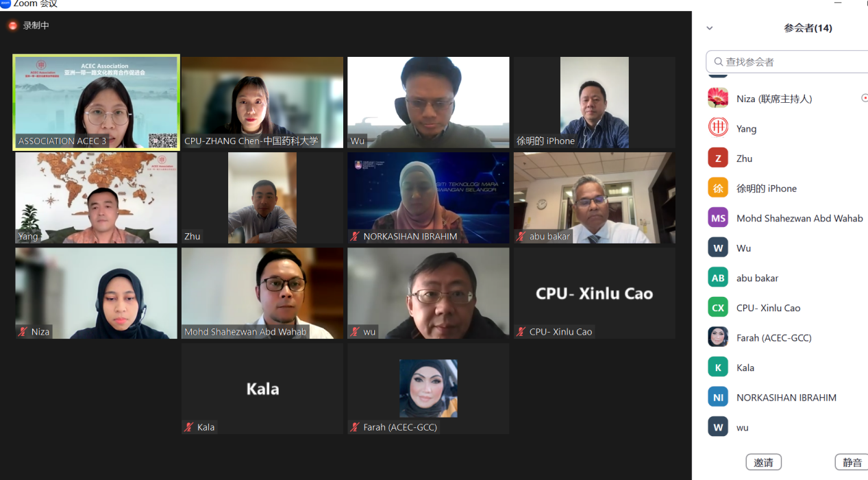The image size is (868, 480).
Task: Click the search magnifier icon in participants panel
Action: (x=719, y=62)
